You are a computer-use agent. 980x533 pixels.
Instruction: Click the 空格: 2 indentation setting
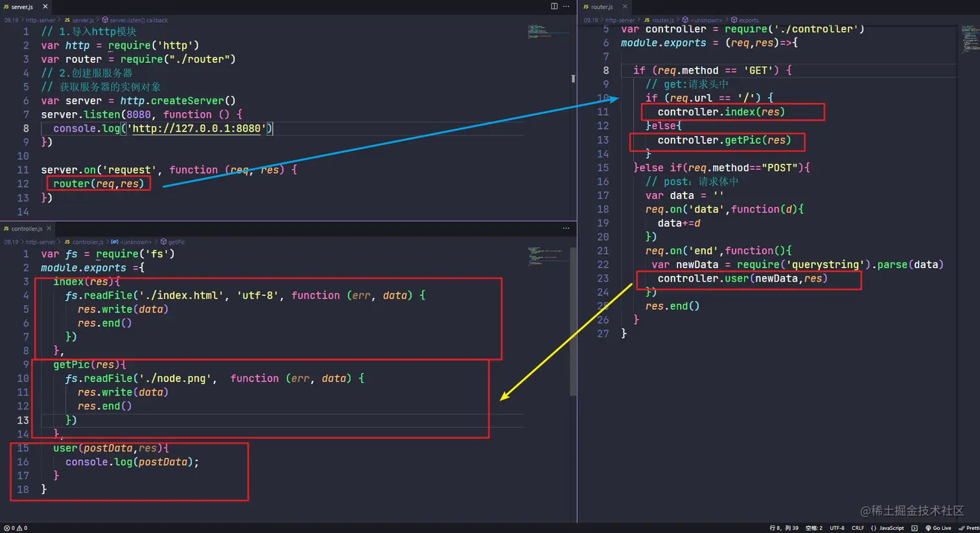(813, 528)
